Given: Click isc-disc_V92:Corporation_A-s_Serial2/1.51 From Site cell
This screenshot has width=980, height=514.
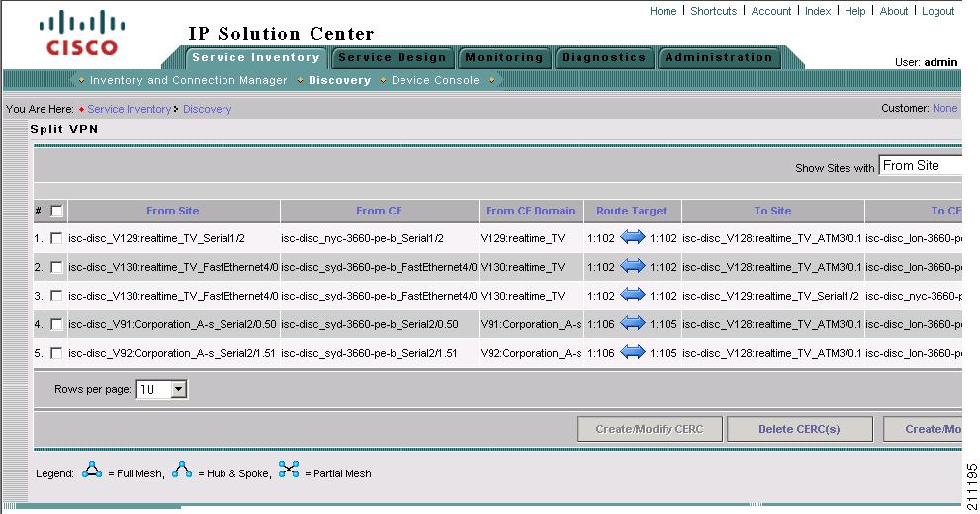Looking at the screenshot, I should point(172,354).
